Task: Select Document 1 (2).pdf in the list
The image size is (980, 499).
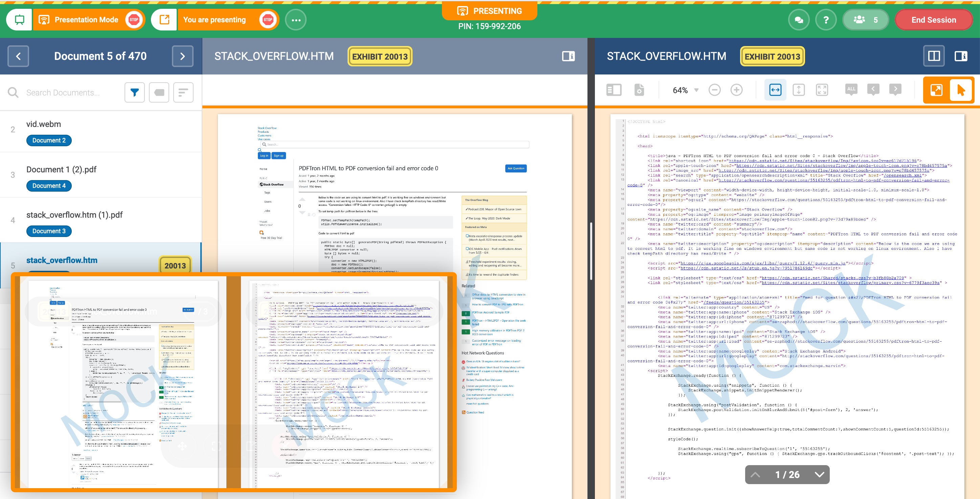Action: 101,175
